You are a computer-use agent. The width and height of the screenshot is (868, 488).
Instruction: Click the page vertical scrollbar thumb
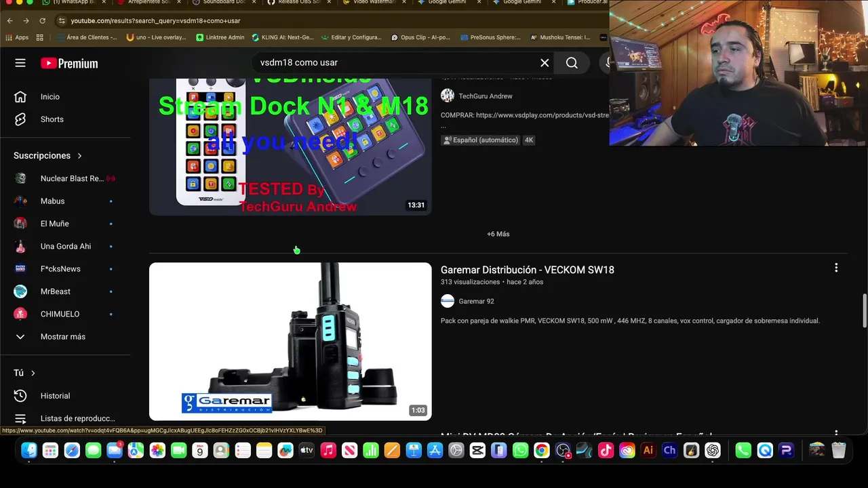click(x=864, y=310)
